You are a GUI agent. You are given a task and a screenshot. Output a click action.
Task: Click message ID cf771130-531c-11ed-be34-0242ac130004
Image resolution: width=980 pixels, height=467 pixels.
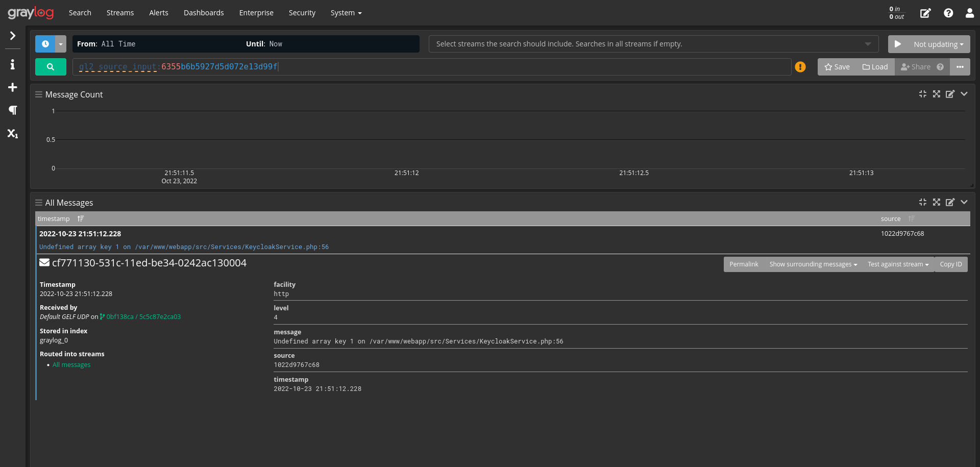[149, 263]
